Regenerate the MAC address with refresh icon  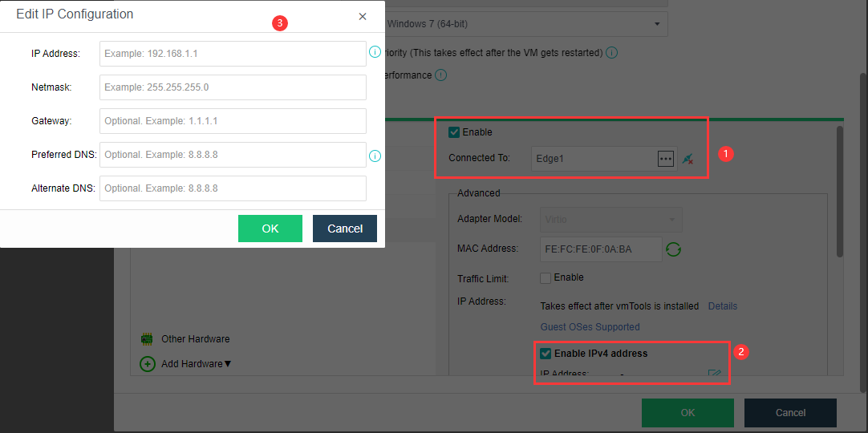coord(673,249)
